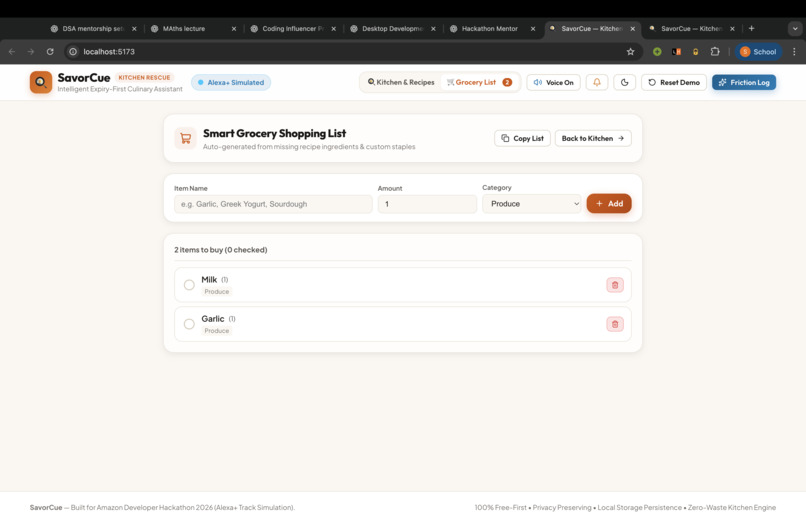Bookmark this page with star icon

click(x=630, y=51)
